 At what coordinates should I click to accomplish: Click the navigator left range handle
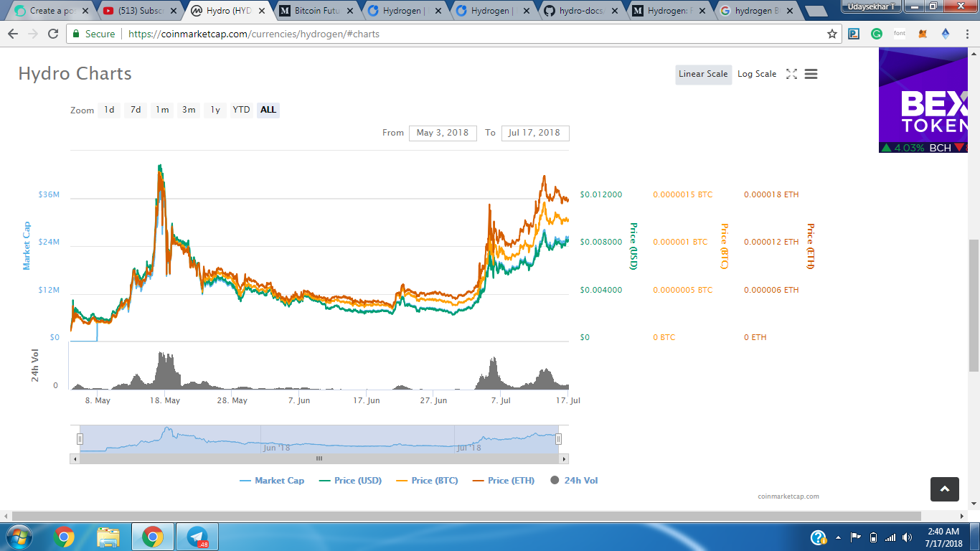coord(80,439)
